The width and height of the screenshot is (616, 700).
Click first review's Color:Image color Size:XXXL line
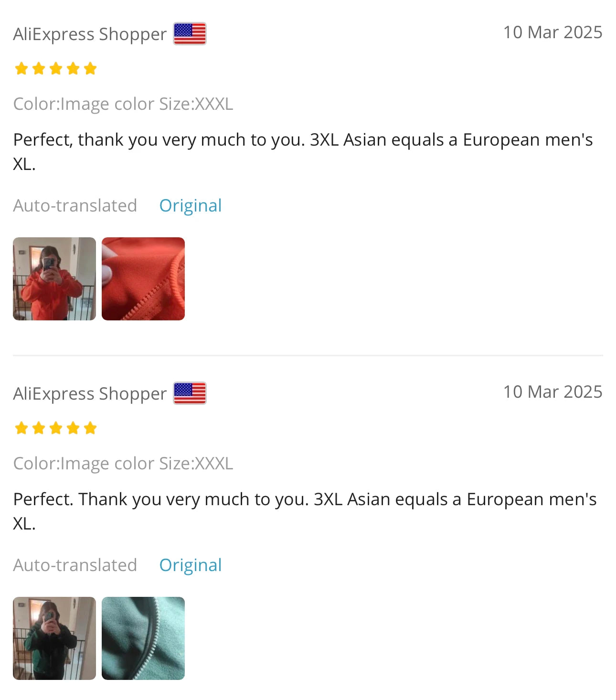(123, 104)
